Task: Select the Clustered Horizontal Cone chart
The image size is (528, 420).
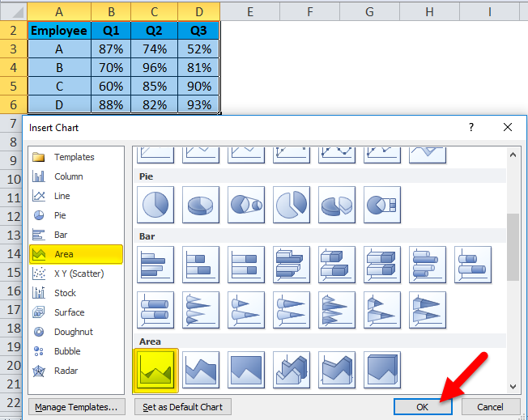Action: [x=201, y=310]
